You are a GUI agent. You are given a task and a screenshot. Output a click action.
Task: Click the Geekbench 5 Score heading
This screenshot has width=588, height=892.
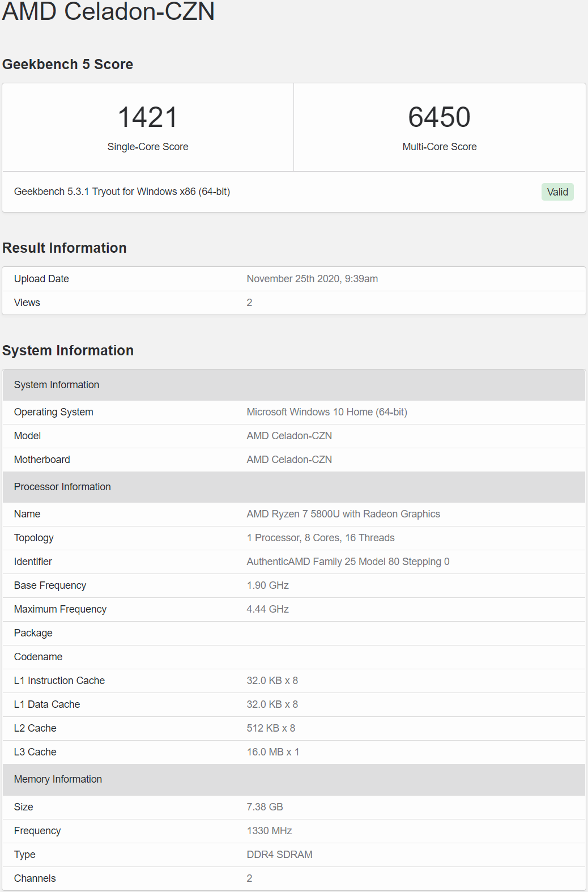tap(67, 65)
